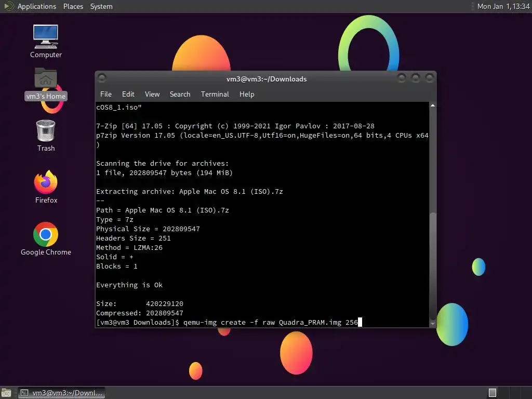The height and width of the screenshot is (399, 532).
Task: Open the Places menu in top panel
Action: coord(73,6)
